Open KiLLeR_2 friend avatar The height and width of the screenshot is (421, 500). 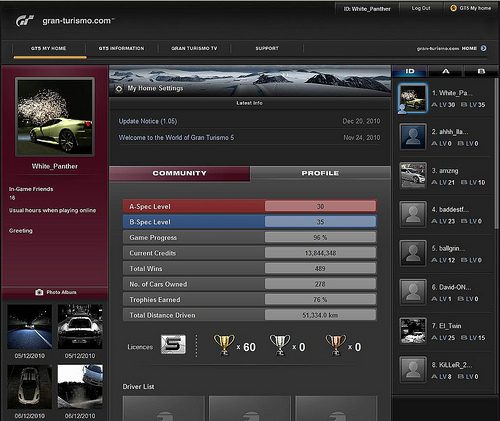click(x=413, y=370)
